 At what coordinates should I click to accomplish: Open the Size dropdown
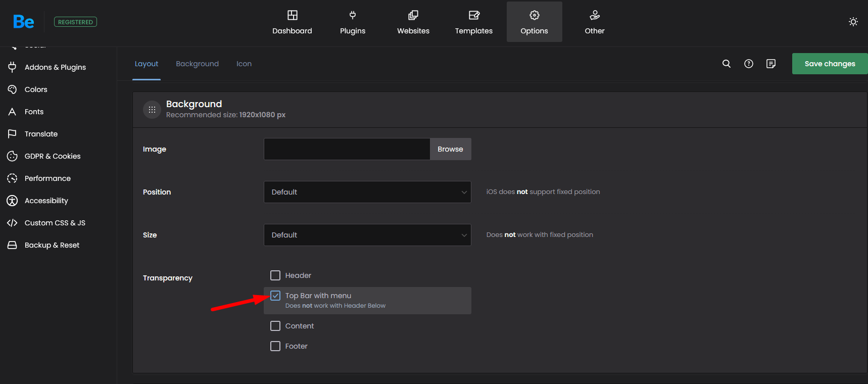(x=367, y=235)
